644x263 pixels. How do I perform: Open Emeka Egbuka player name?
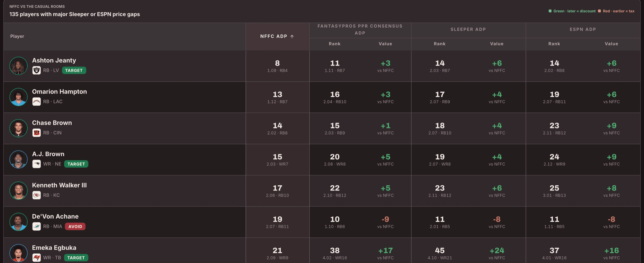click(54, 248)
